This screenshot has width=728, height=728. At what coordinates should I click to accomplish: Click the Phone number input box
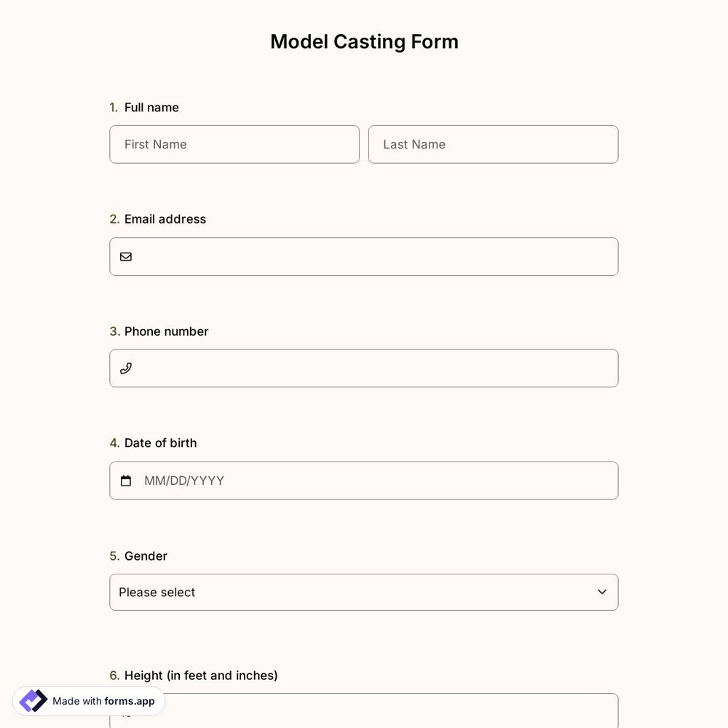(364, 368)
